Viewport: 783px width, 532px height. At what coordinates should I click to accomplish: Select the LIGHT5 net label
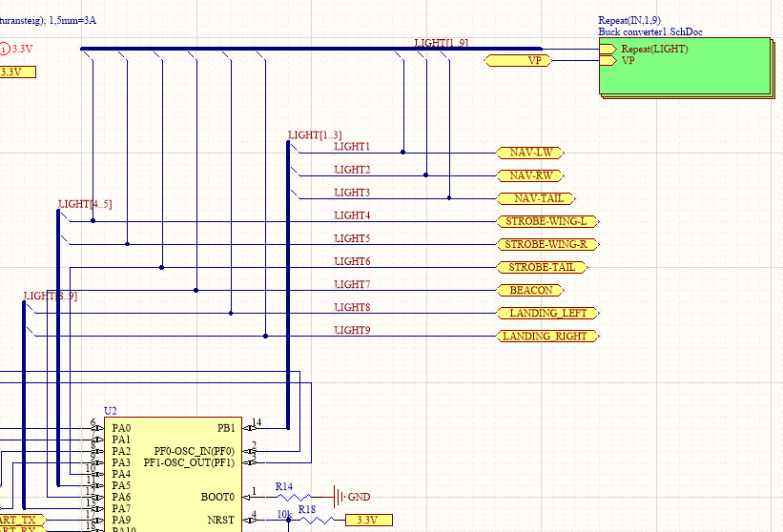click(352, 238)
